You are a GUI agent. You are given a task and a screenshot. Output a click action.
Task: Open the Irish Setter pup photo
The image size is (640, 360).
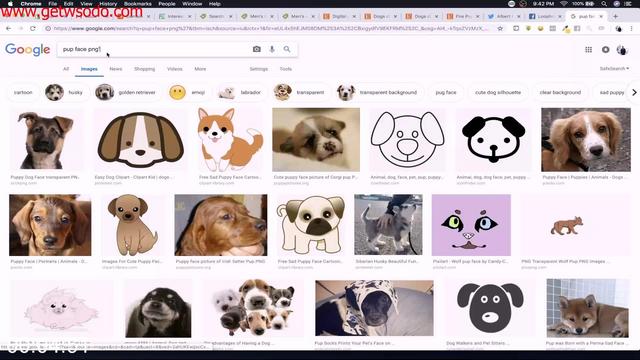click(x=221, y=225)
